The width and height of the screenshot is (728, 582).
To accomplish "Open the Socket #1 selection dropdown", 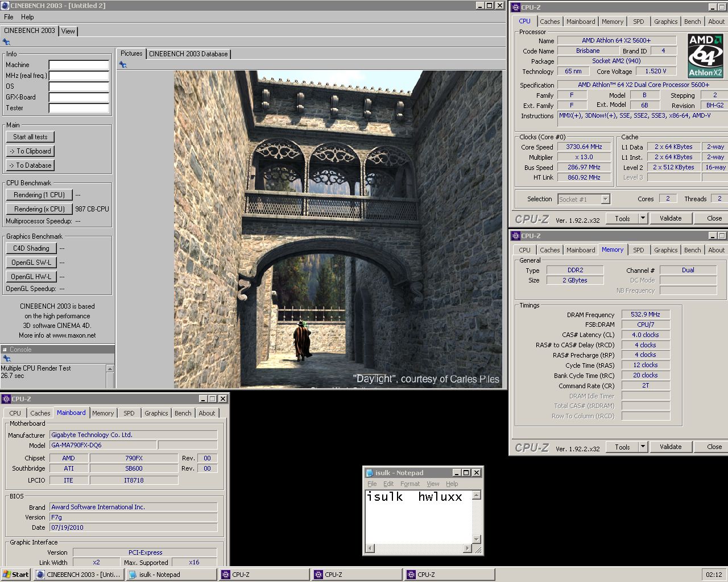I will [x=605, y=199].
